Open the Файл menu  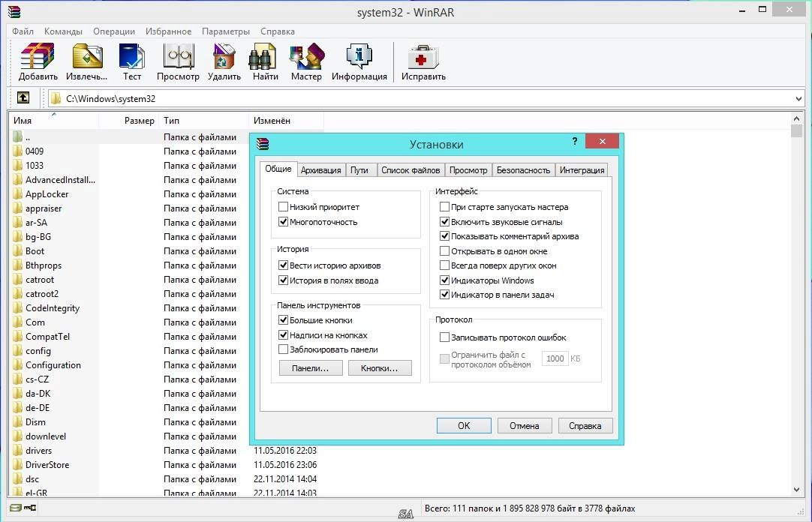coord(23,31)
